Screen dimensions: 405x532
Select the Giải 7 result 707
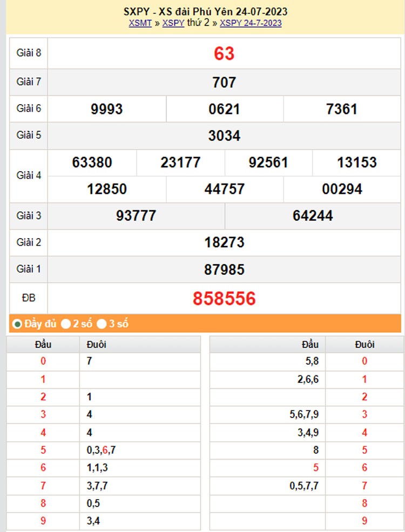click(x=224, y=82)
